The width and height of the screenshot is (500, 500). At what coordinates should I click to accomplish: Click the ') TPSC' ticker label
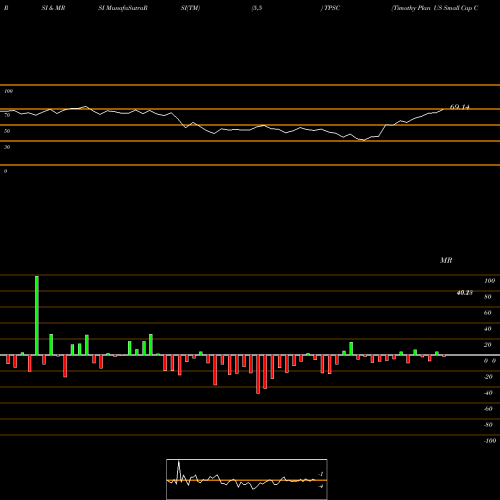[x=330, y=8]
